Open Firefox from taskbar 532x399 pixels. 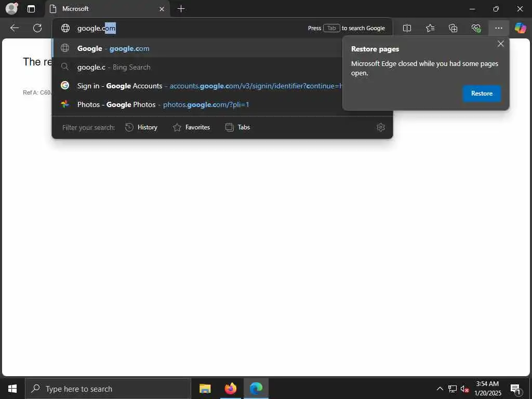[230, 389]
